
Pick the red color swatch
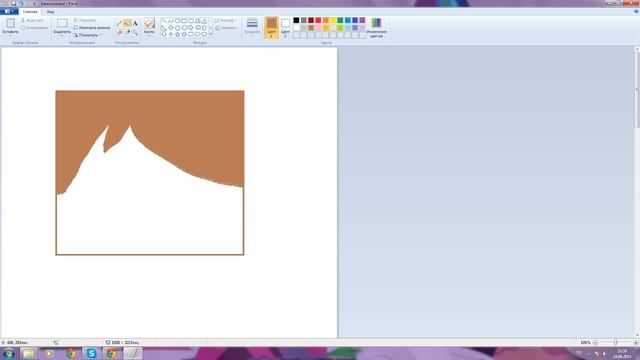pyautogui.click(x=318, y=20)
